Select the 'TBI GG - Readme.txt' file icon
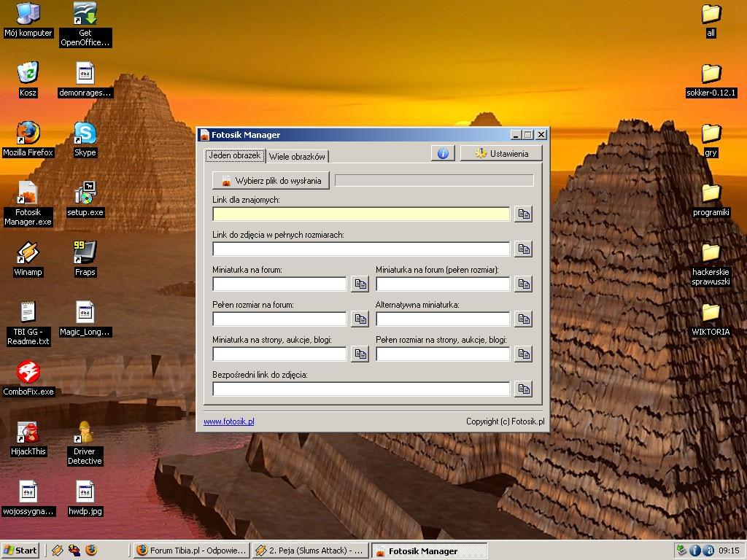This screenshot has width=747, height=560. pyautogui.click(x=28, y=323)
